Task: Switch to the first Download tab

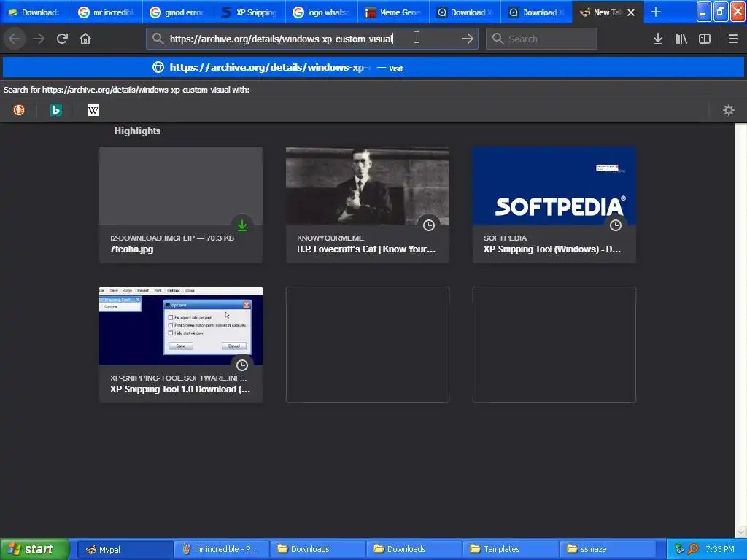Action: tap(35, 12)
